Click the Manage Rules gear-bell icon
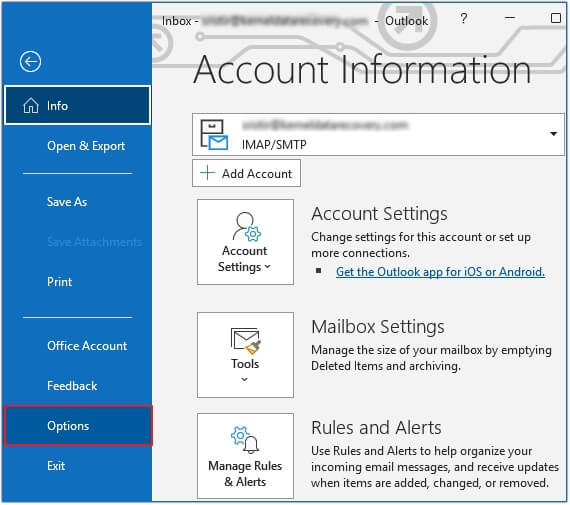Image resolution: width=570 pixels, height=505 pixels. (x=245, y=440)
